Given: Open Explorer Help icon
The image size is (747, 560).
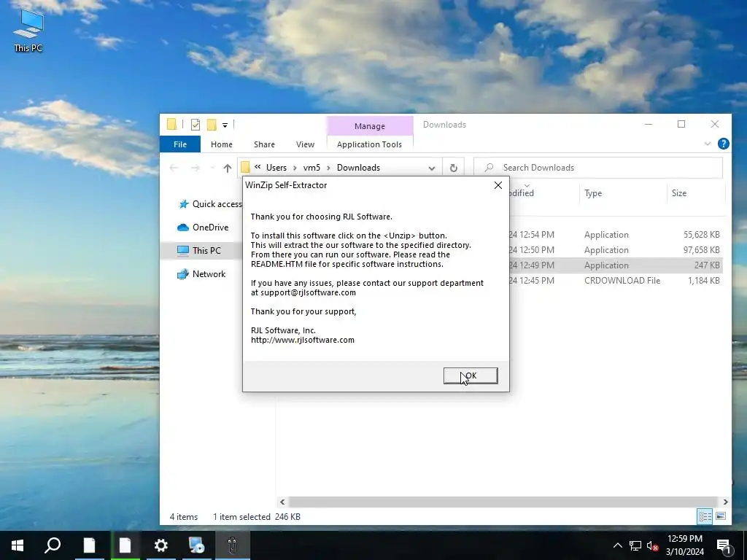Looking at the screenshot, I should (x=723, y=144).
